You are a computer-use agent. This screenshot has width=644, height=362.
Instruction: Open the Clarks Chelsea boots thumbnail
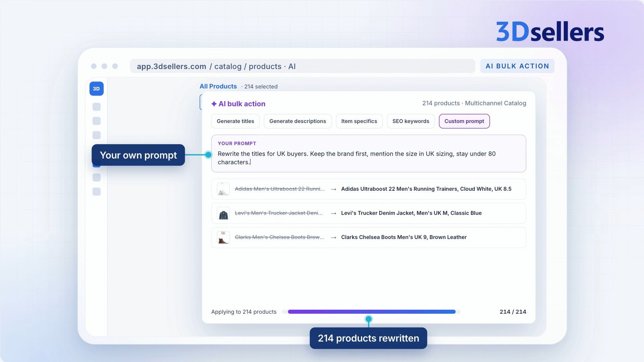(x=223, y=237)
